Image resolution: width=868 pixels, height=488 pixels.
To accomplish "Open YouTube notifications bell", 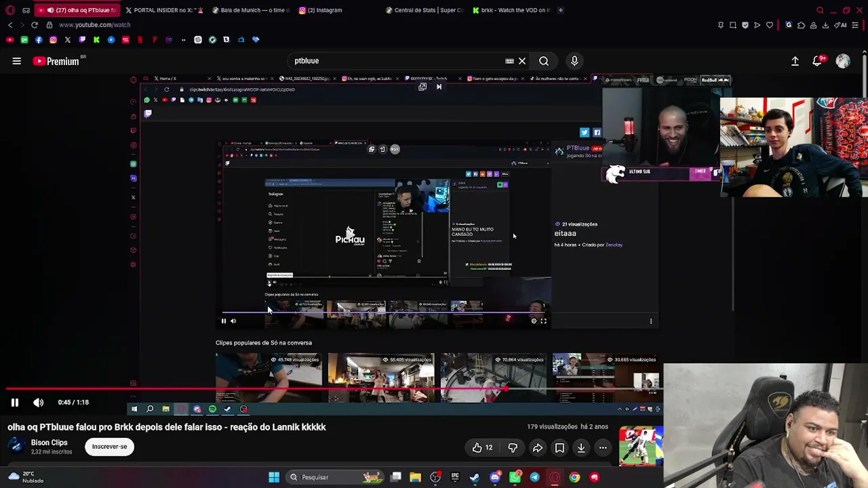I will pyautogui.click(x=818, y=61).
